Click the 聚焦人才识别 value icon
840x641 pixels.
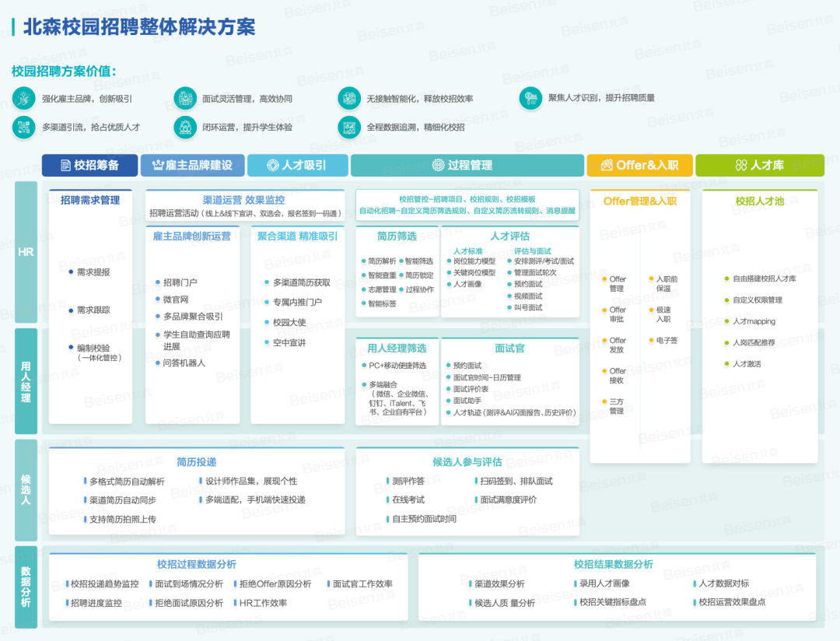tap(531, 98)
